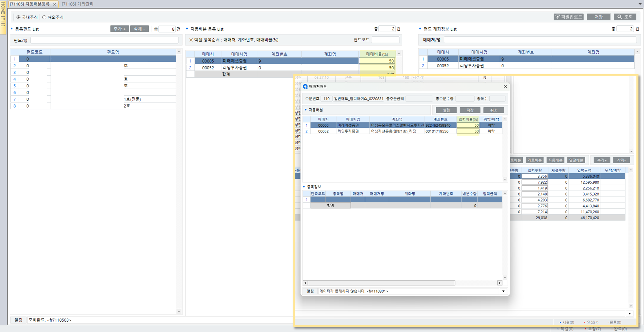This screenshot has width=644, height=332.
Task: Expand the bottom status bar dropdown arrow
Action: pyautogui.click(x=629, y=314)
